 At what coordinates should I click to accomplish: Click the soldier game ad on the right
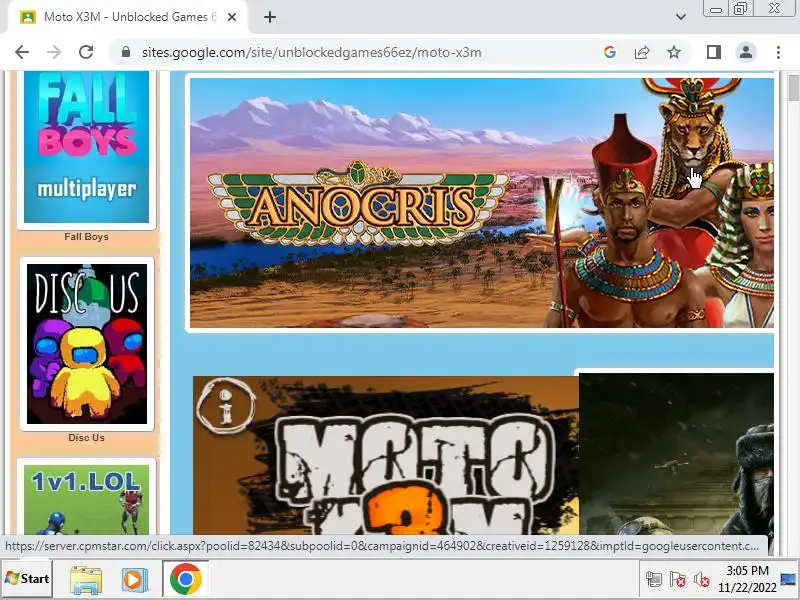676,454
